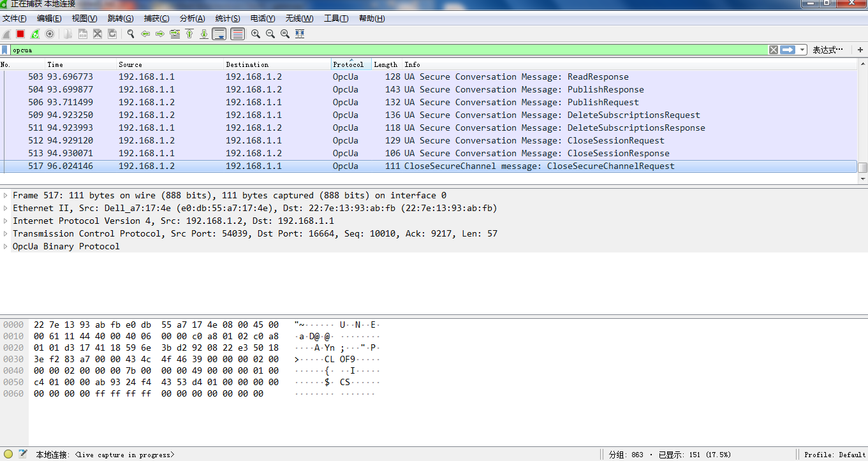
Task: Click the save capture file icon
Action: (x=83, y=34)
